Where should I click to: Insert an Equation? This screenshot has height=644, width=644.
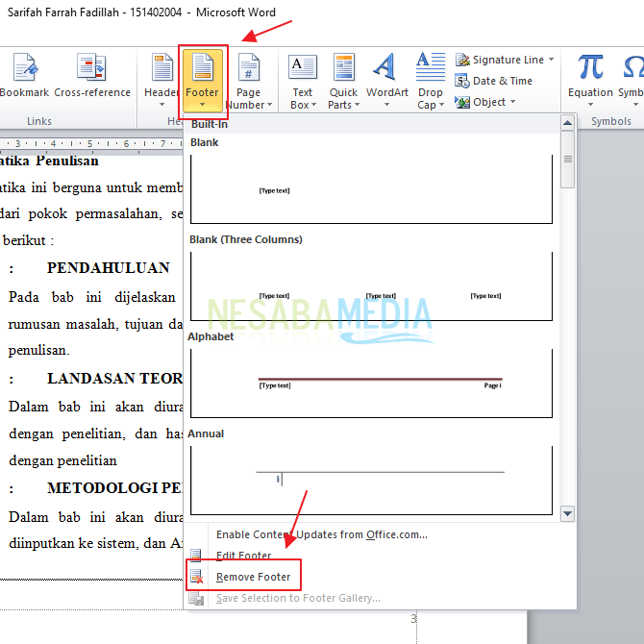click(590, 80)
